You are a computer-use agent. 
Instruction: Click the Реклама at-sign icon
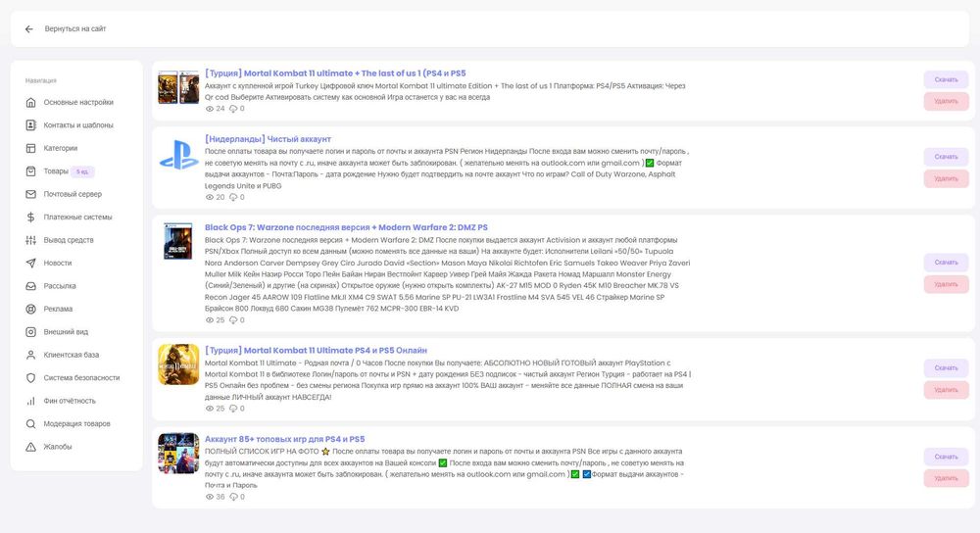click(30, 309)
